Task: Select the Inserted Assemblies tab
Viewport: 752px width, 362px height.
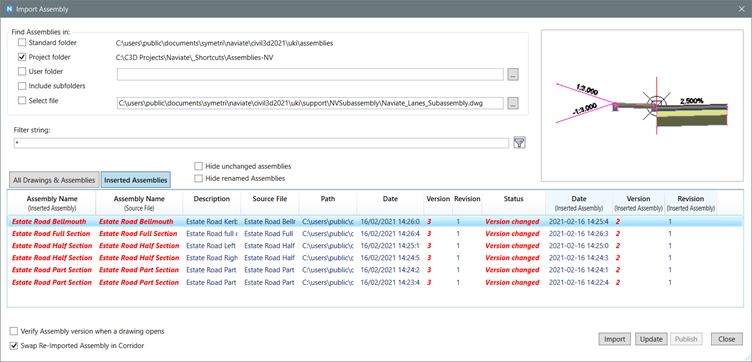Action: pyautogui.click(x=136, y=180)
